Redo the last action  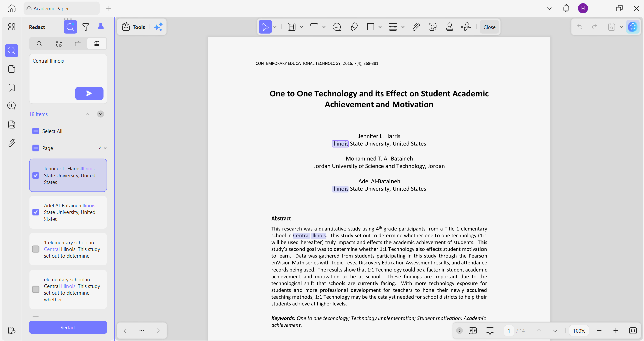pyautogui.click(x=595, y=27)
